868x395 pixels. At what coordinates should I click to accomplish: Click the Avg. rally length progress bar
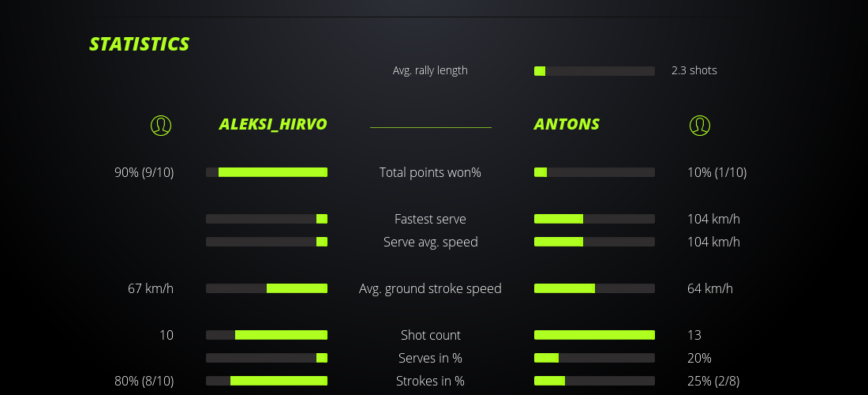click(x=594, y=71)
